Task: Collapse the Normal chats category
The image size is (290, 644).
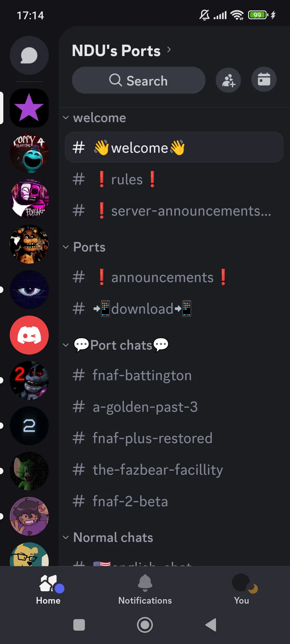Action: [108, 537]
